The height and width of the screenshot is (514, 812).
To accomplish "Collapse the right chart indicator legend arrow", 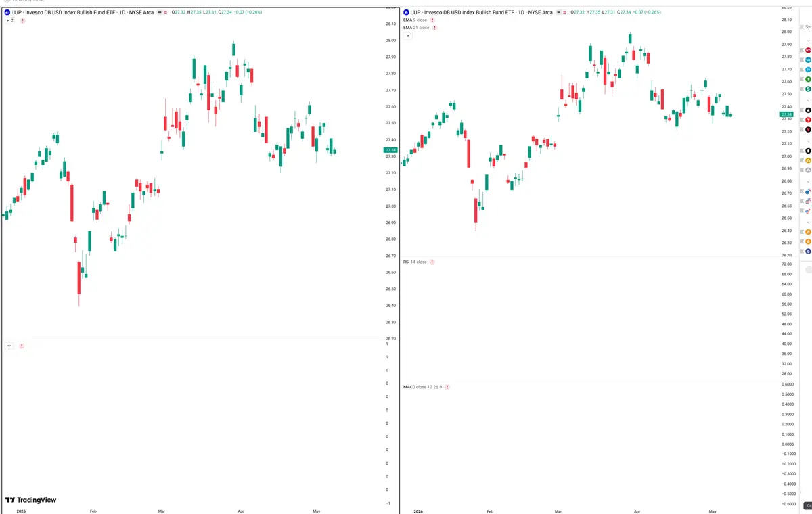I will (408, 36).
